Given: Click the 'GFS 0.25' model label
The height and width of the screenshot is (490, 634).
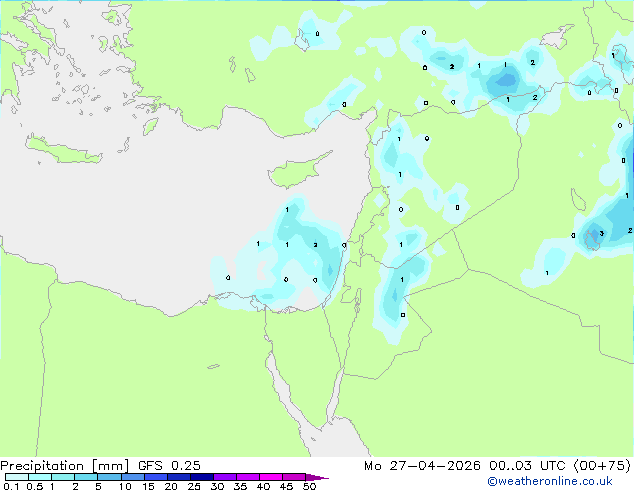Looking at the screenshot, I should 169,466.
